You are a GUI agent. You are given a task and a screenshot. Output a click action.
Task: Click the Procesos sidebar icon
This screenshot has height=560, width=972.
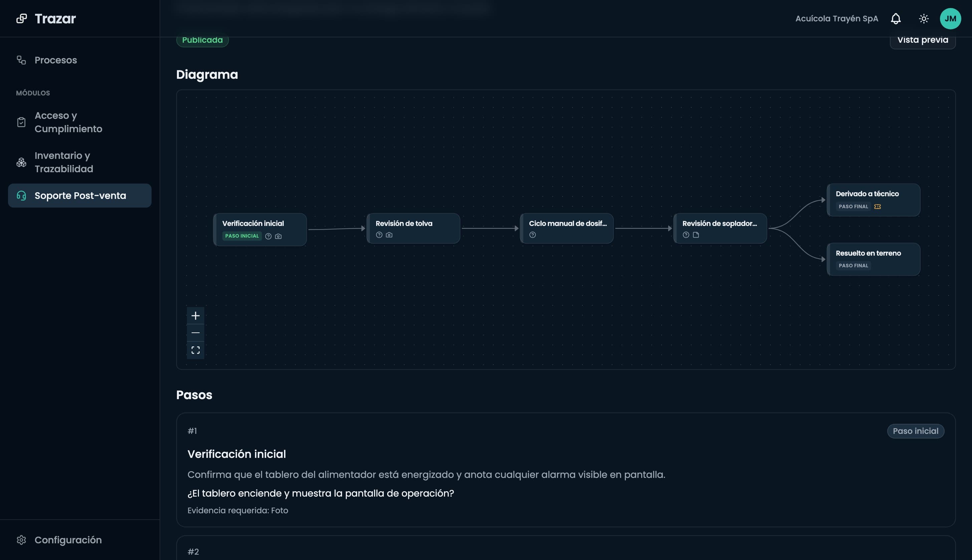coord(21,60)
